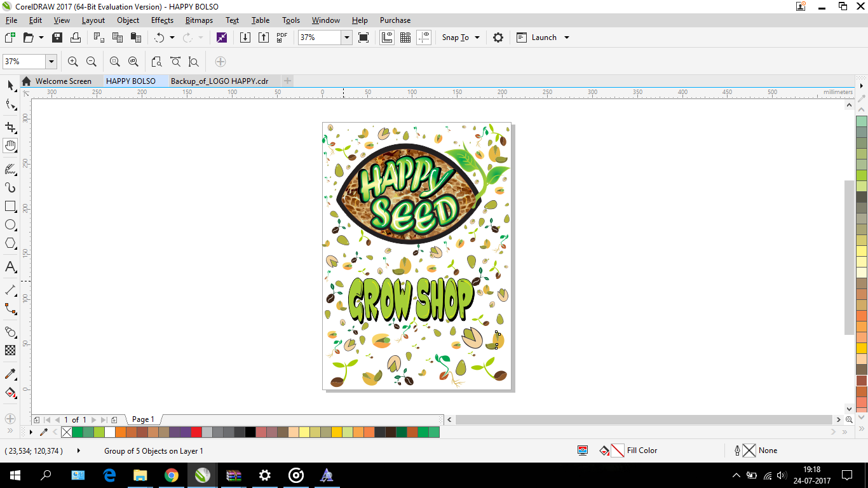The width and height of the screenshot is (868, 488).
Task: Open the Options gear icon
Action: [x=498, y=37]
